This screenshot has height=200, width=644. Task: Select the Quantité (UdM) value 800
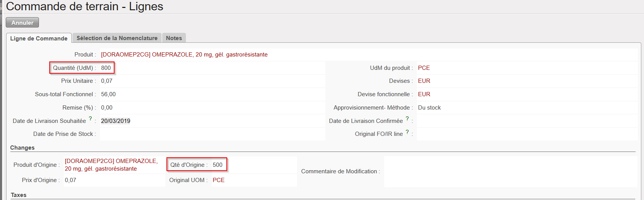[106, 68]
